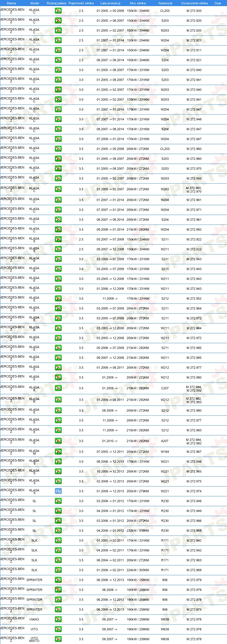The width and height of the screenshot is (227, 644).
Task: Click the date range 03.2006 -> 01.2012
Action: 110,521
